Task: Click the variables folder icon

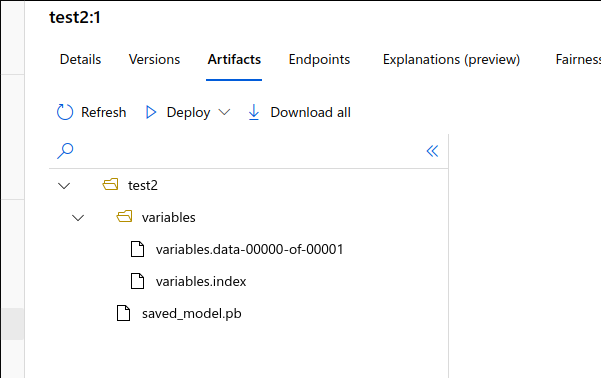Action: pyautogui.click(x=124, y=217)
